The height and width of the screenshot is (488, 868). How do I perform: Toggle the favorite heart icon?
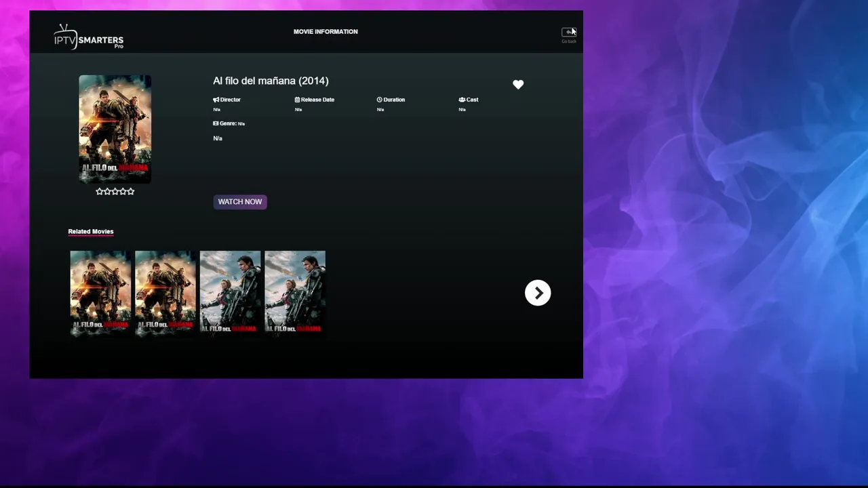tap(518, 85)
